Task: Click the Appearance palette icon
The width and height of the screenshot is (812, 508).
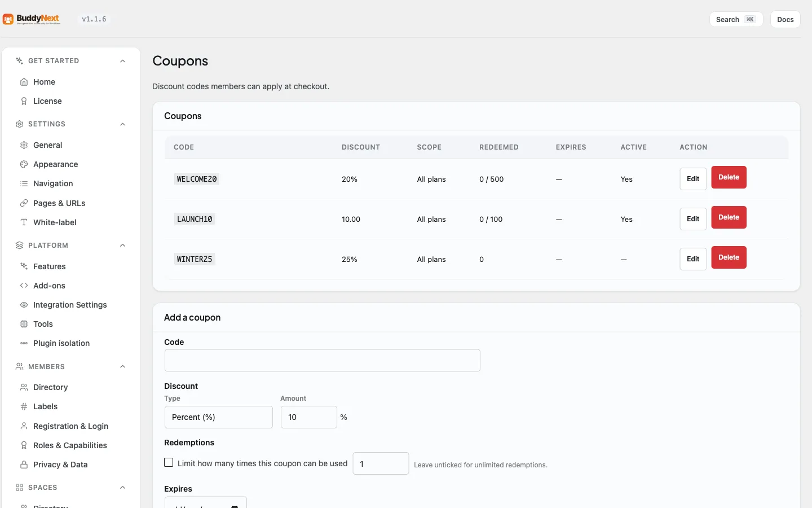Action: (x=24, y=164)
